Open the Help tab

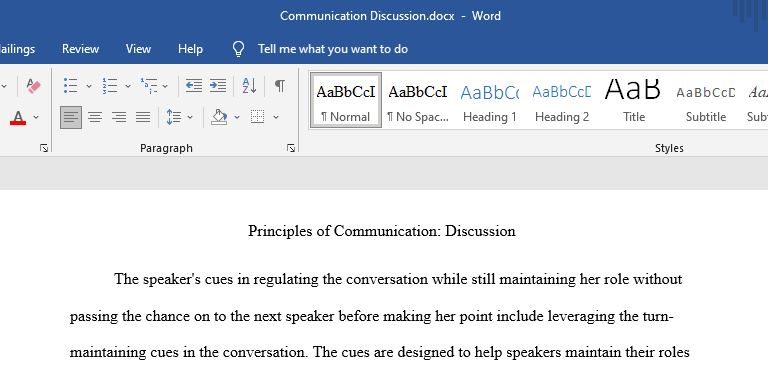pyautogui.click(x=190, y=49)
